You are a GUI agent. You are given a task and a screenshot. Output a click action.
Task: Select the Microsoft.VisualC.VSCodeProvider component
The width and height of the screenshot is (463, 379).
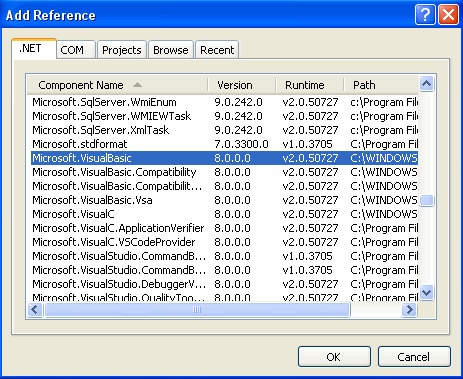(224, 242)
